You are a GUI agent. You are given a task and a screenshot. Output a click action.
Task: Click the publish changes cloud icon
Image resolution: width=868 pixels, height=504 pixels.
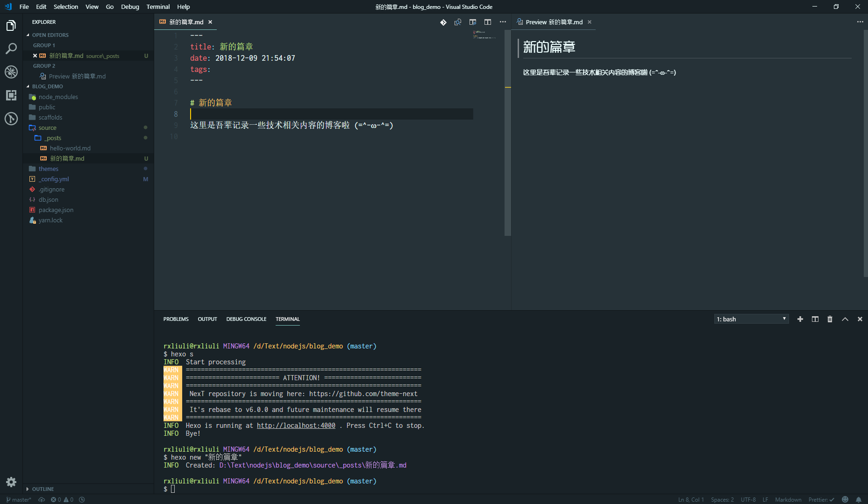[42, 499]
